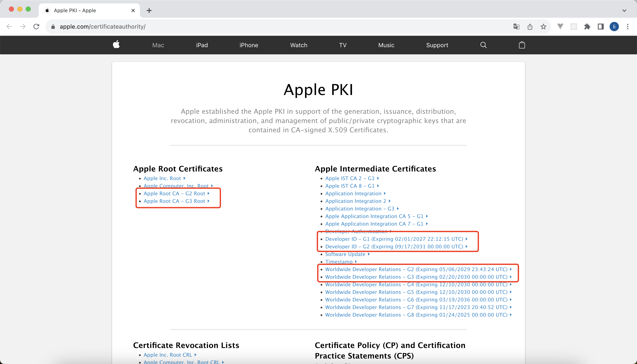Open Apple Inc. Root CRL link

[170, 355]
